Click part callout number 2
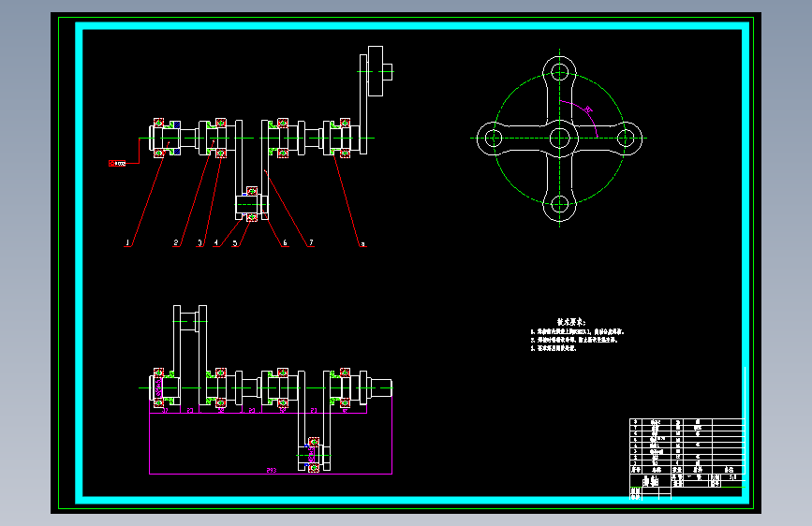Image resolution: width=812 pixels, height=526 pixels. pos(176,242)
